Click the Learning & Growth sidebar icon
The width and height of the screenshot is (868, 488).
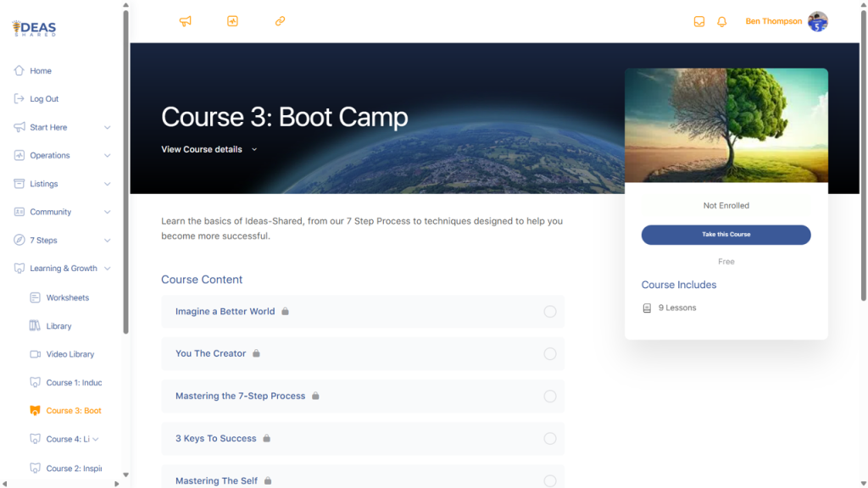coord(19,269)
